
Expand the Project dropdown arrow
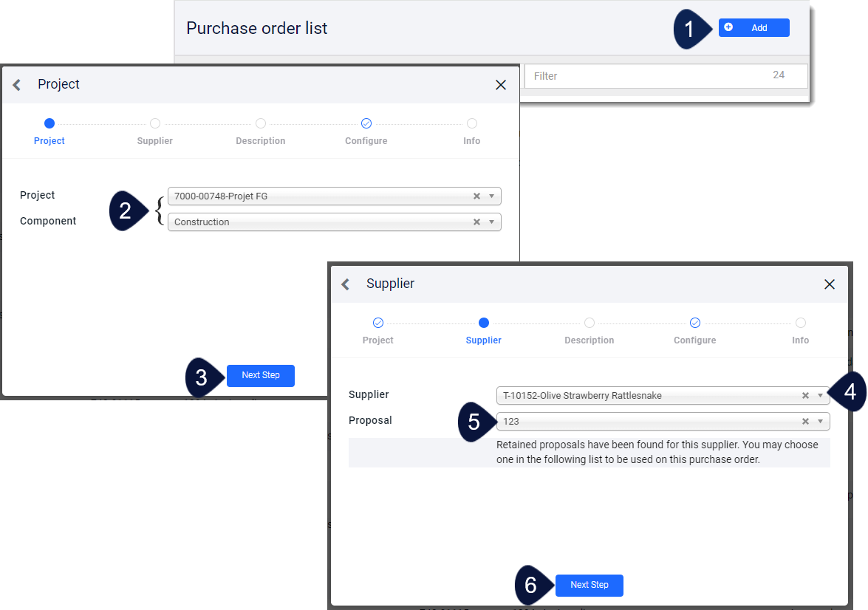[491, 196]
